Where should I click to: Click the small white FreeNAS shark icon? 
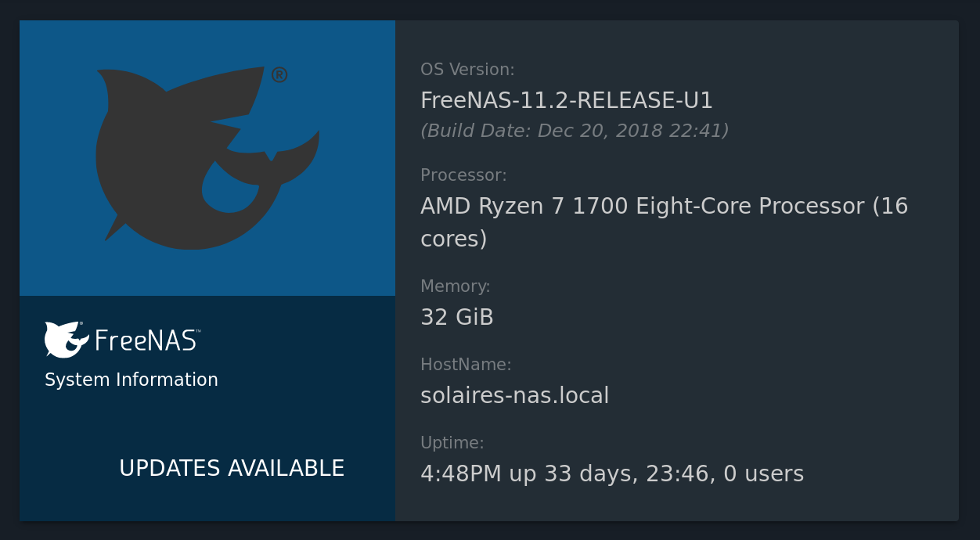pyautogui.click(x=67, y=340)
